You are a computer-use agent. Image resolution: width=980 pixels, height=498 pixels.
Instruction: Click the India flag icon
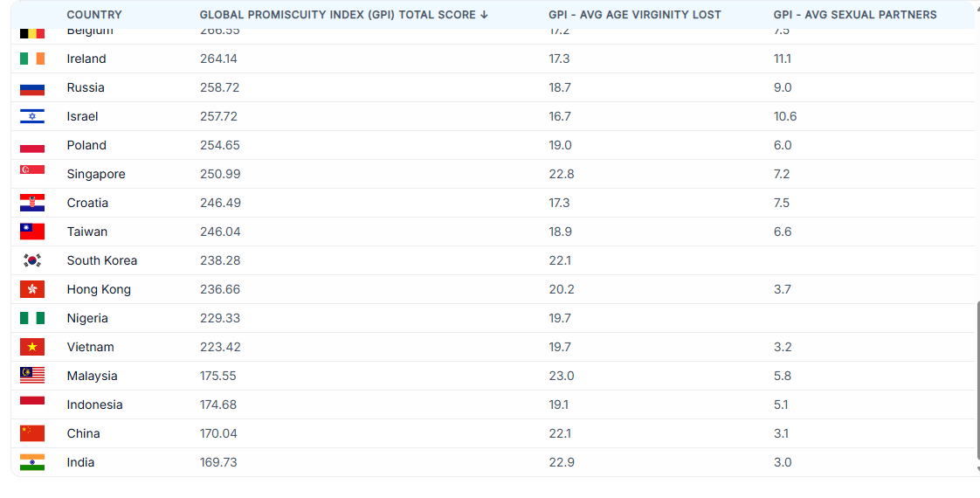pyautogui.click(x=32, y=462)
